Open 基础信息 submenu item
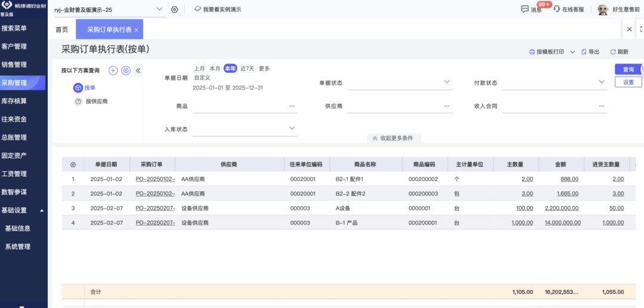 (x=18, y=228)
